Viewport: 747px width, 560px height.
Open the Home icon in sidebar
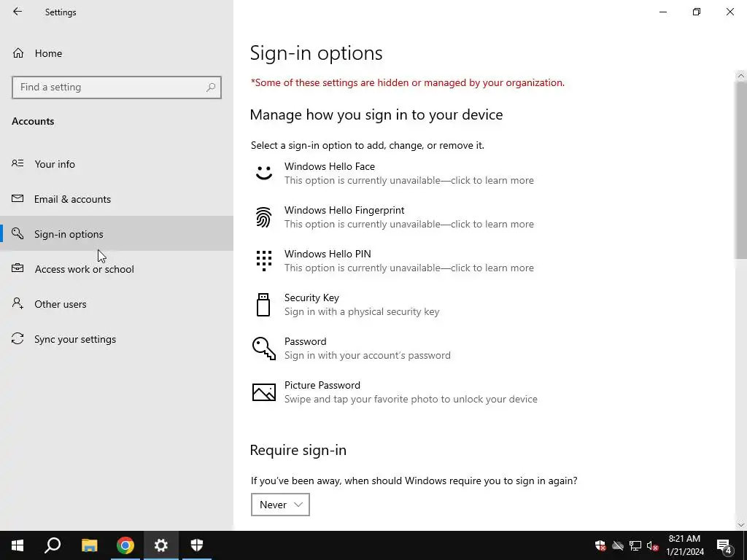[18, 52]
